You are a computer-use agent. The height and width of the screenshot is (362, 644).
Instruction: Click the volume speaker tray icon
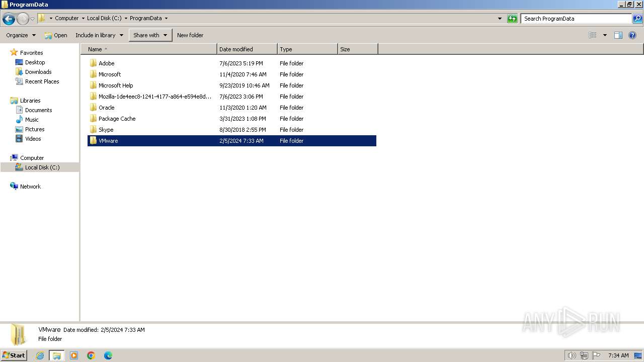[x=572, y=355]
